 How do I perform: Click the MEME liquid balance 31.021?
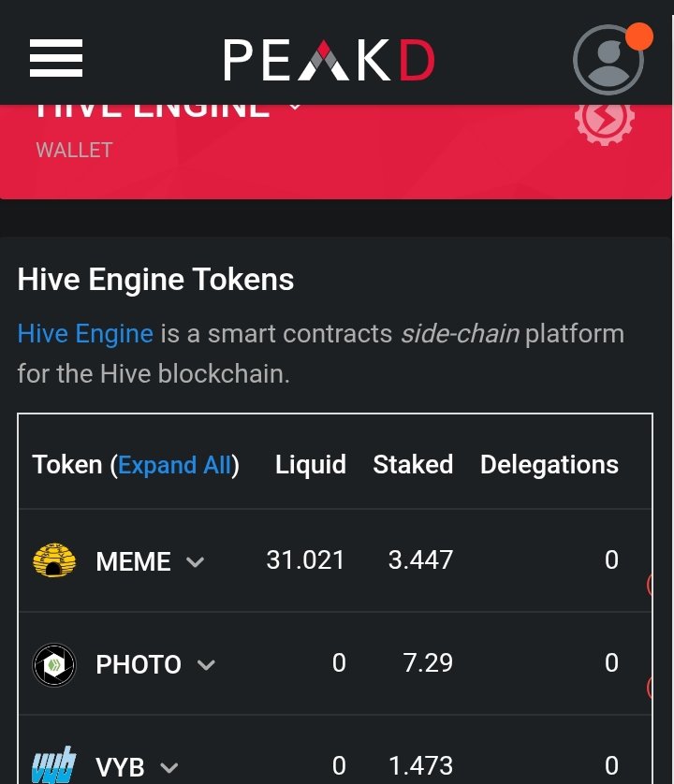pyautogui.click(x=305, y=560)
